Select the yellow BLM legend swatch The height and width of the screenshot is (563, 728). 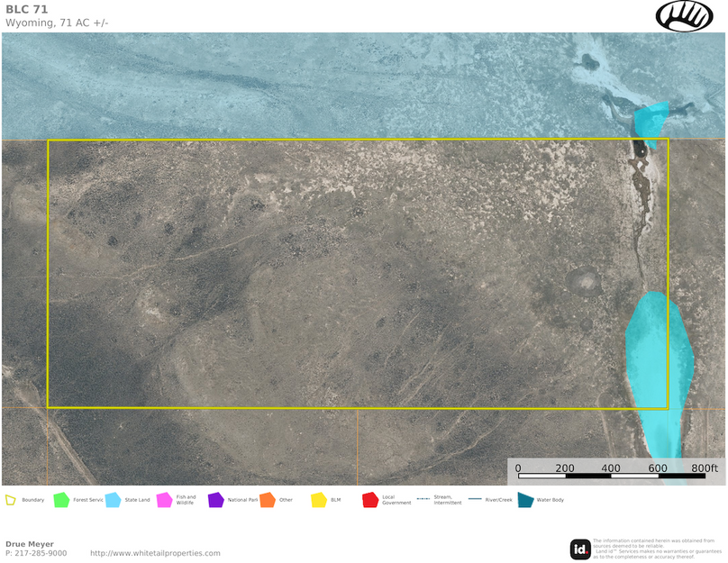pyautogui.click(x=318, y=500)
